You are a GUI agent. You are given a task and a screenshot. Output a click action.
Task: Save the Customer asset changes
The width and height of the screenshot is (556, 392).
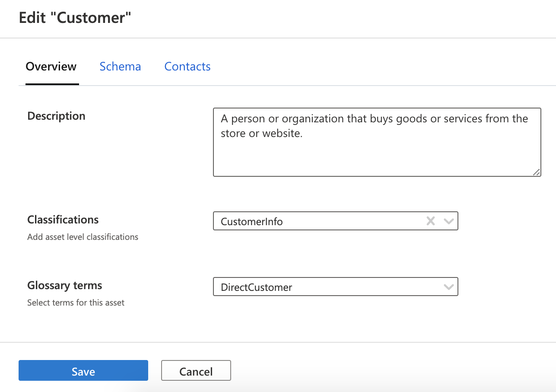[83, 371]
